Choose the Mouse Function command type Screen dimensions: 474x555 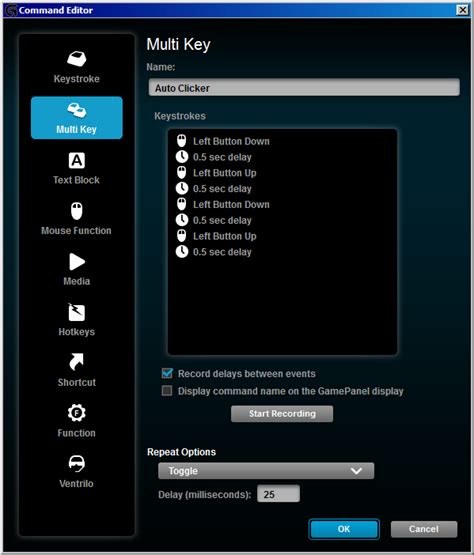(76, 219)
